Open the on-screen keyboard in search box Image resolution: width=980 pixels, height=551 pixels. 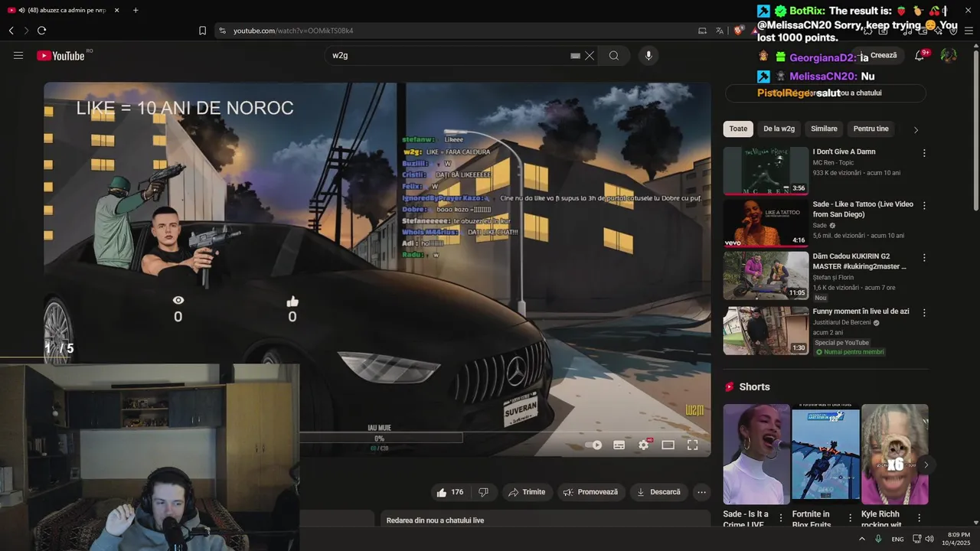coord(575,55)
